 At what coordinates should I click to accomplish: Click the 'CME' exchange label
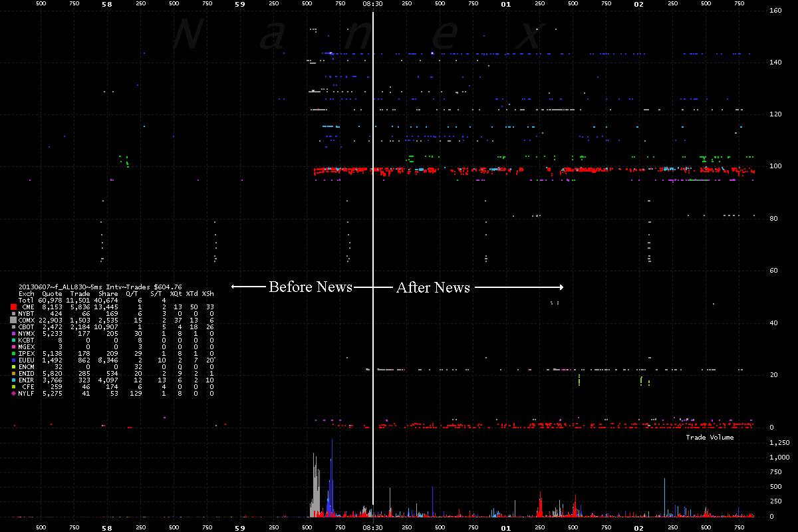pos(29,307)
